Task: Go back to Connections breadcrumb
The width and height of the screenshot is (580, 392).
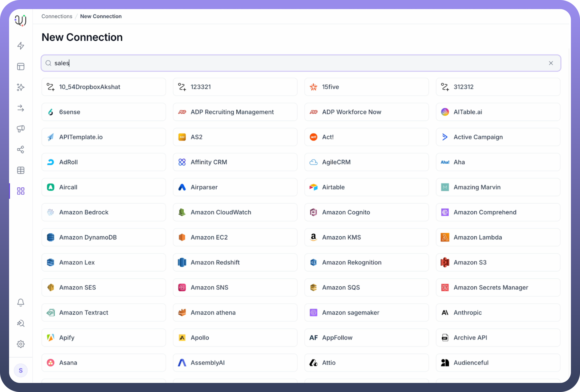Action: click(x=57, y=16)
